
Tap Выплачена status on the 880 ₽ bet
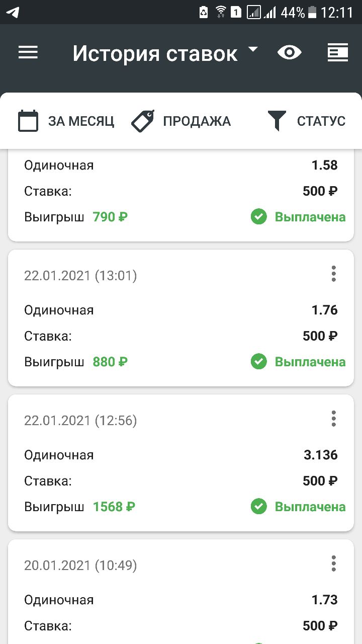coord(310,362)
